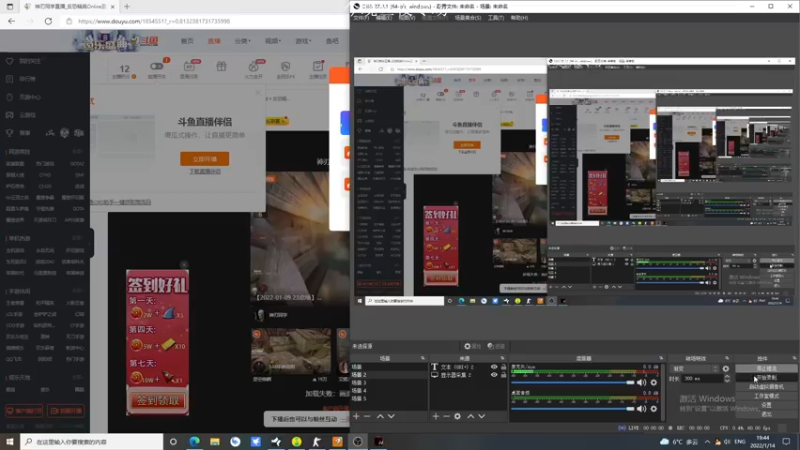Click the exit button in OBS controls

coord(766,414)
